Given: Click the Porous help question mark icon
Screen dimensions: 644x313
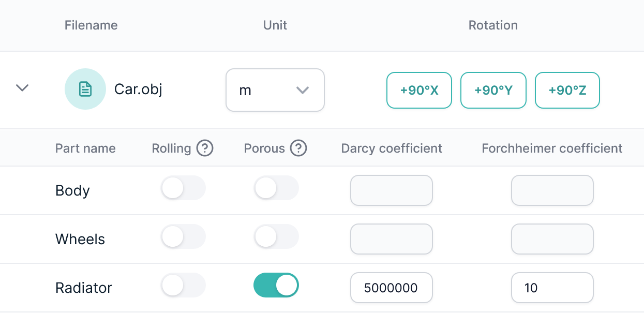Looking at the screenshot, I should (298, 148).
